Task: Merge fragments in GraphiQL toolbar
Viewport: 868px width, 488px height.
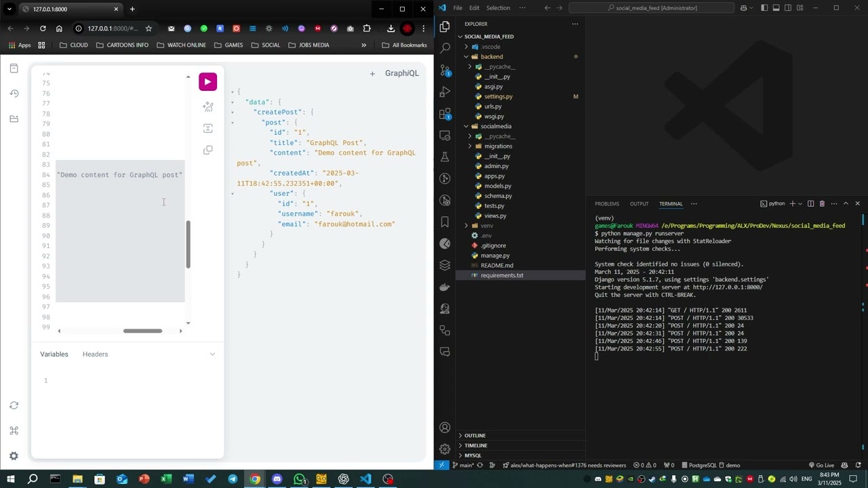Action: coord(208,128)
